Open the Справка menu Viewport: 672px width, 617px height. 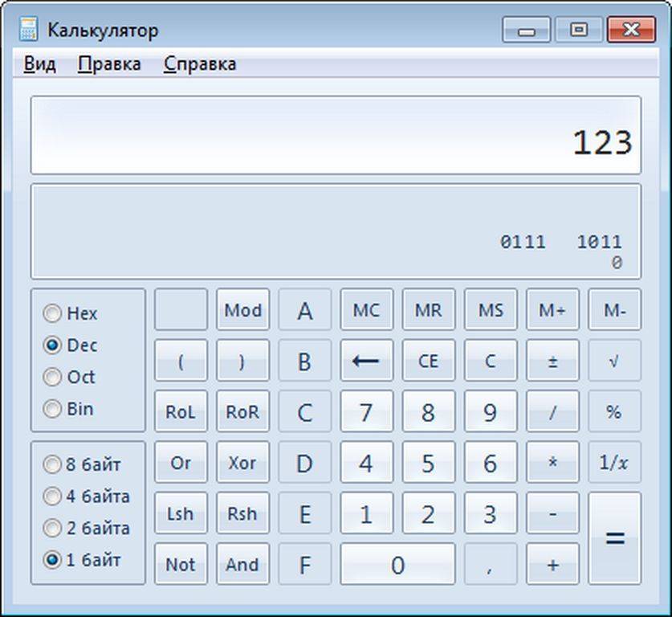tap(200, 64)
